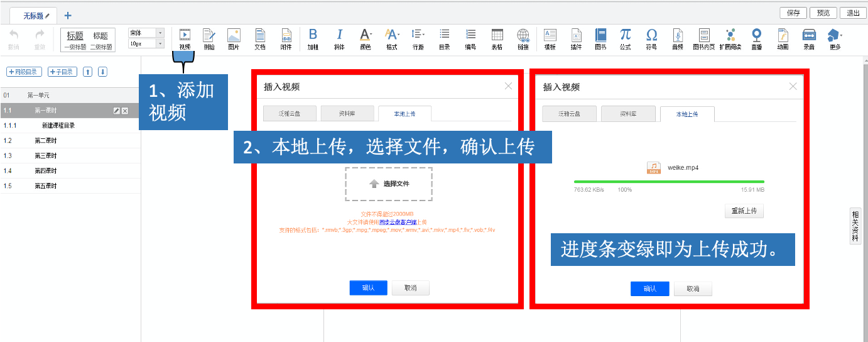868x342 pixels.
Task: Open 本地上传 tab in the 选择文件 dialog
Action: (x=404, y=114)
